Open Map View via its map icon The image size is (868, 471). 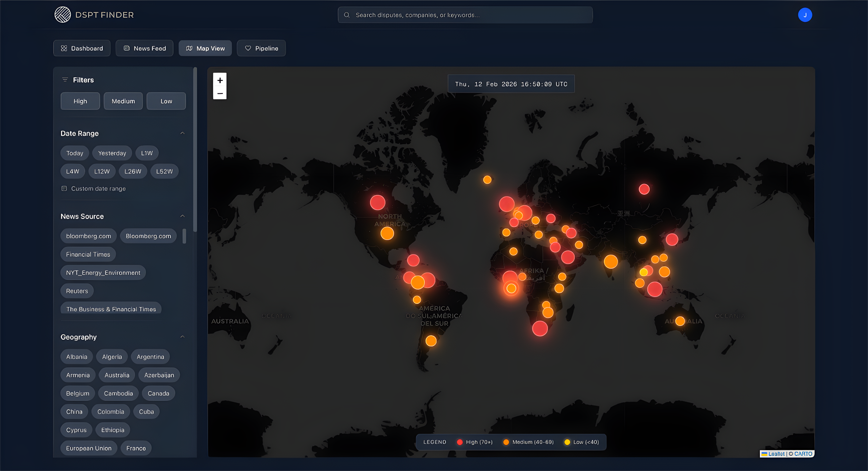(x=189, y=48)
